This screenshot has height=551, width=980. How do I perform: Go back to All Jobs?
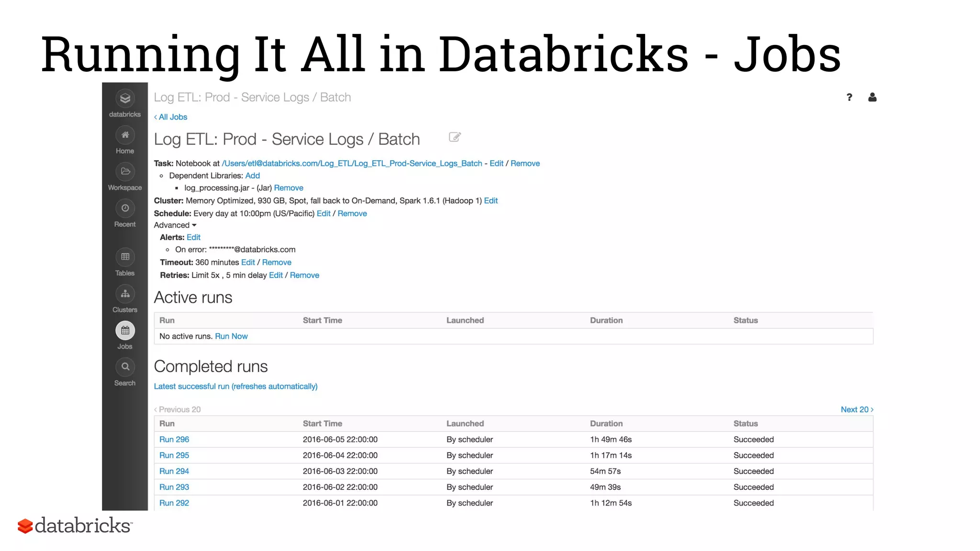(170, 117)
